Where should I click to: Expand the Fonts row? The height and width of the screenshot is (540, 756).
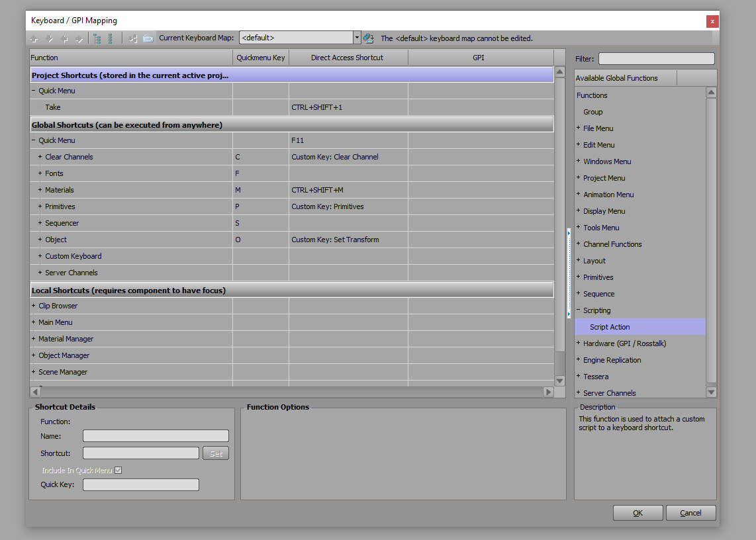40,173
